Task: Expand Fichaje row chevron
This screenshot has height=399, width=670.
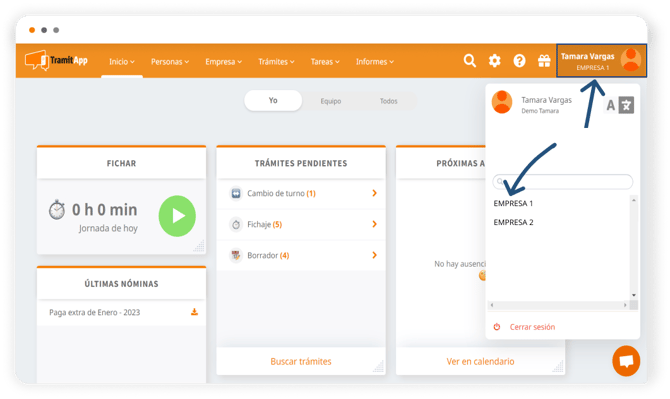Action: pos(374,224)
